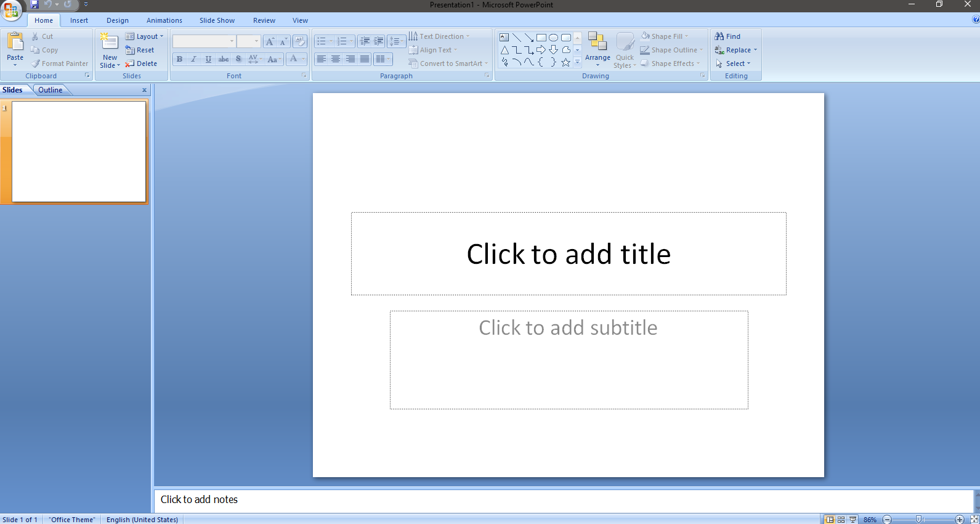The image size is (980, 524).
Task: Click the Paste clipboard icon
Action: pos(15,42)
